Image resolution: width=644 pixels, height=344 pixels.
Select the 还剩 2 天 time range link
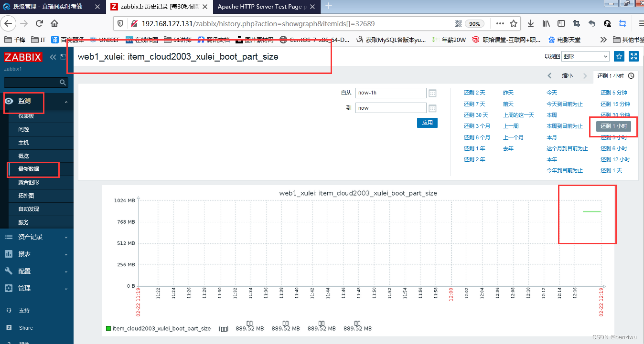pyautogui.click(x=474, y=93)
